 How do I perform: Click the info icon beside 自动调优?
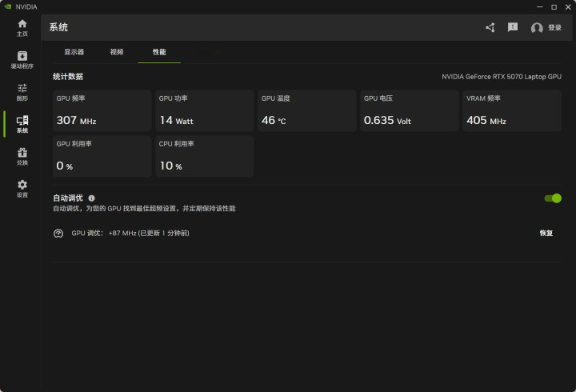pyautogui.click(x=91, y=198)
